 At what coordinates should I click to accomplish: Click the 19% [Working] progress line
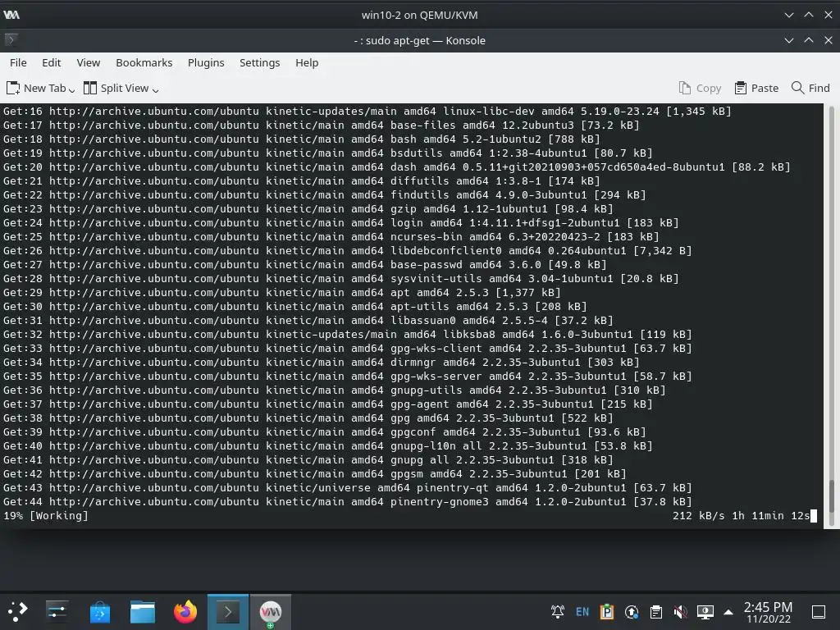(46, 515)
